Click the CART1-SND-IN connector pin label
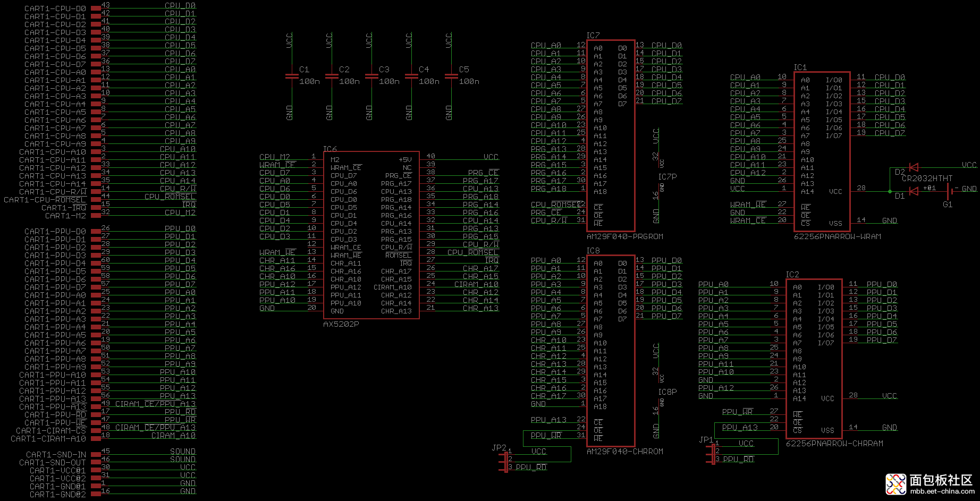This screenshot has width=980, height=501. tap(56, 455)
